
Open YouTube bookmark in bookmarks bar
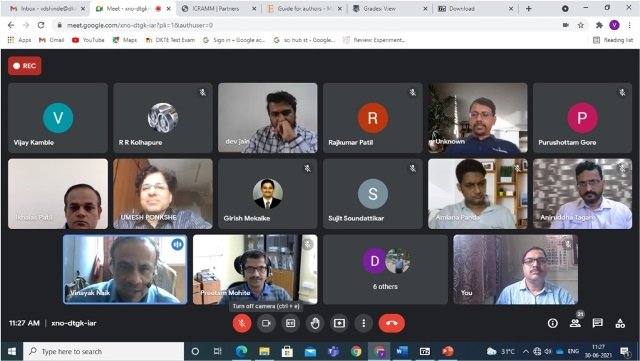[88, 40]
